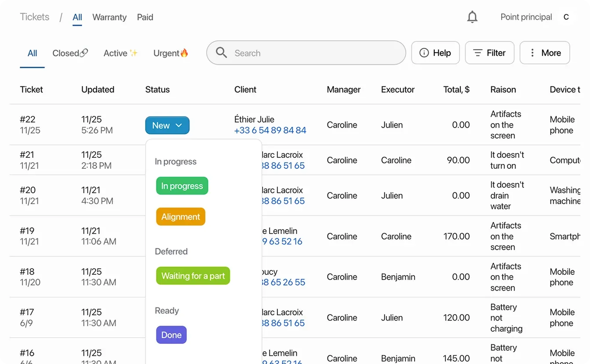This screenshot has height=364, width=590.
Task: Open ticket #18
Action: tap(27, 272)
